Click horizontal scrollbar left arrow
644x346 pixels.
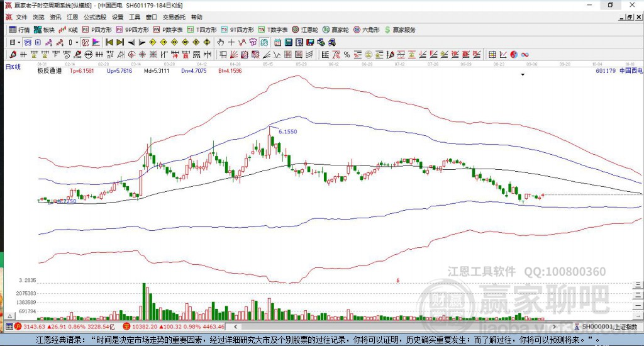pyautogui.click(x=235, y=326)
